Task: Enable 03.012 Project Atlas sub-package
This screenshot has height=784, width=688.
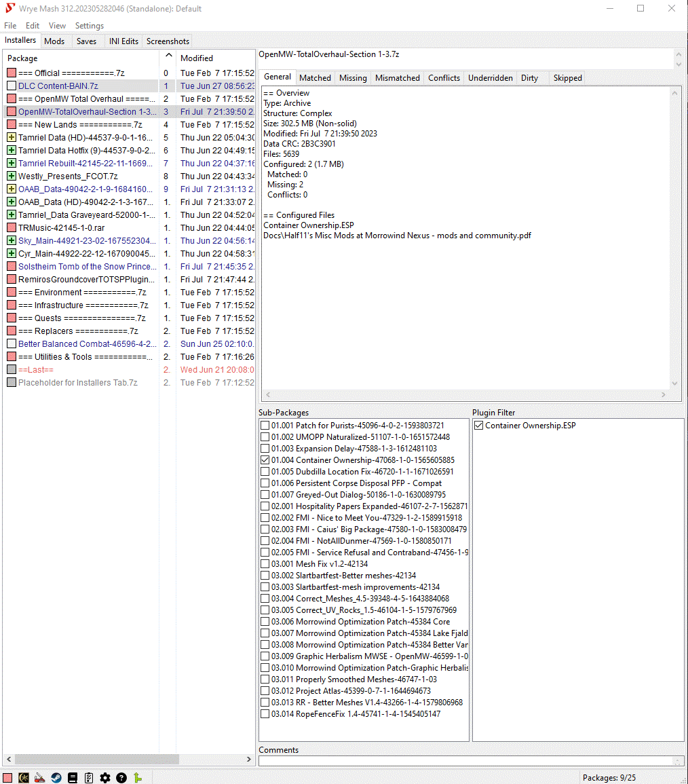Action: click(265, 691)
